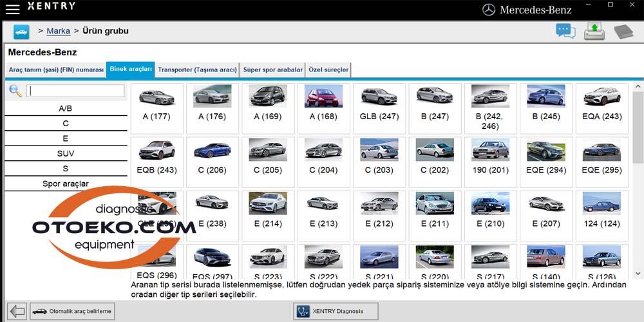
Task: Click the model search input field
Action: point(76,91)
